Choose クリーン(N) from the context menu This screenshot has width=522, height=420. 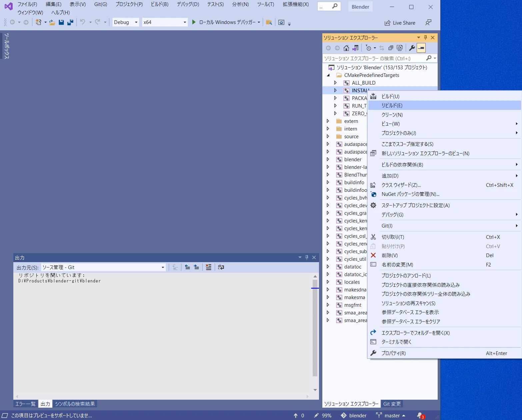click(x=444, y=115)
